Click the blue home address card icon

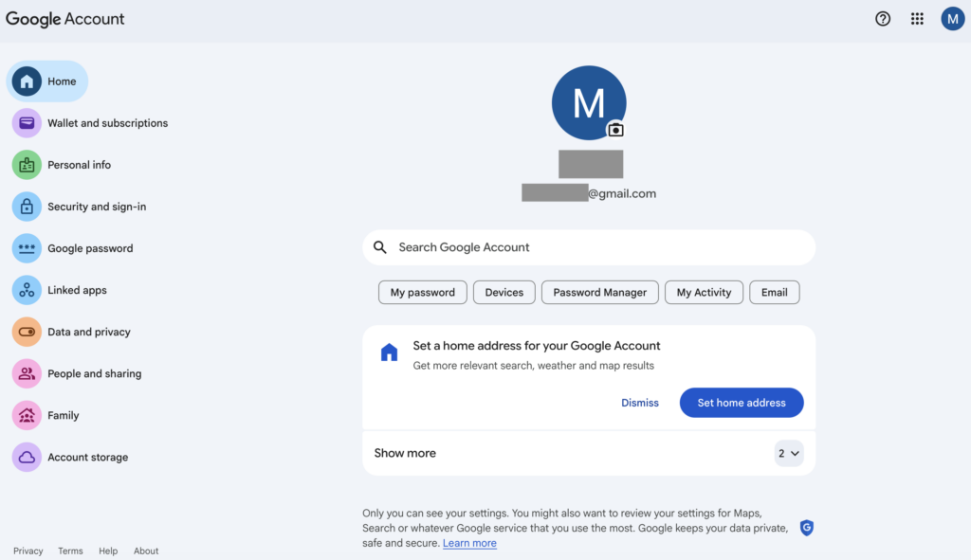[389, 352]
